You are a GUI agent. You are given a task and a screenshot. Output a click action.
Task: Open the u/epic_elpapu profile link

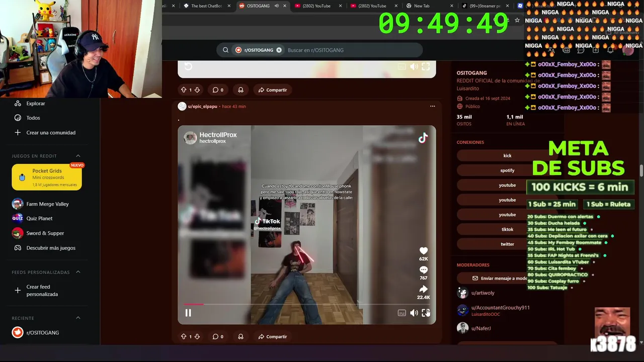coord(203,107)
